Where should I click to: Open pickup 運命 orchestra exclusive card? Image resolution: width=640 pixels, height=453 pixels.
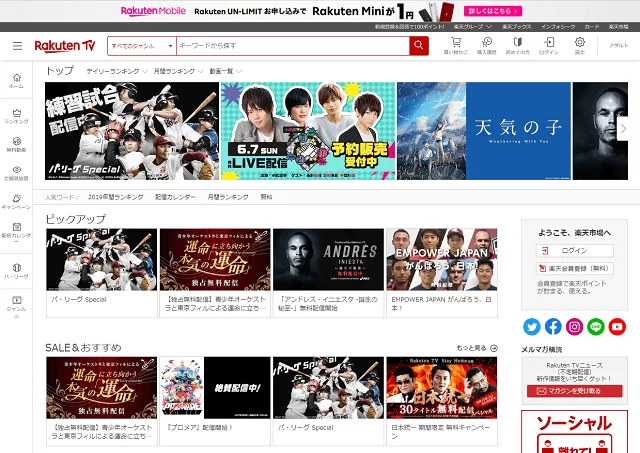[215, 273]
